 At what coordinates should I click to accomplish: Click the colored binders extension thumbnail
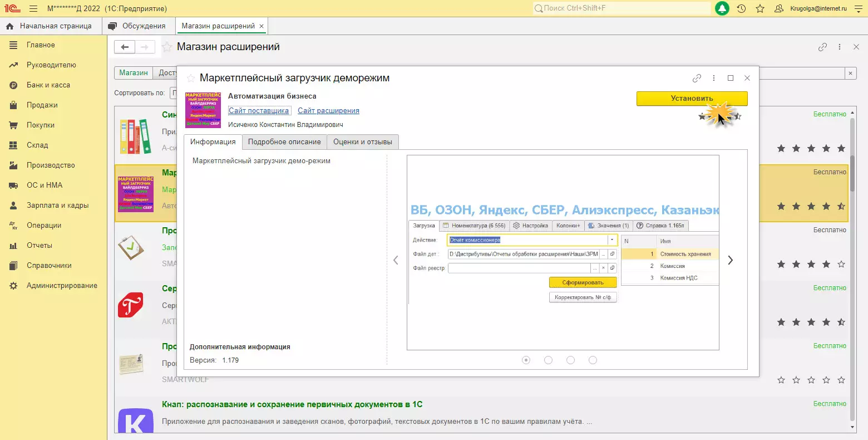coord(135,136)
